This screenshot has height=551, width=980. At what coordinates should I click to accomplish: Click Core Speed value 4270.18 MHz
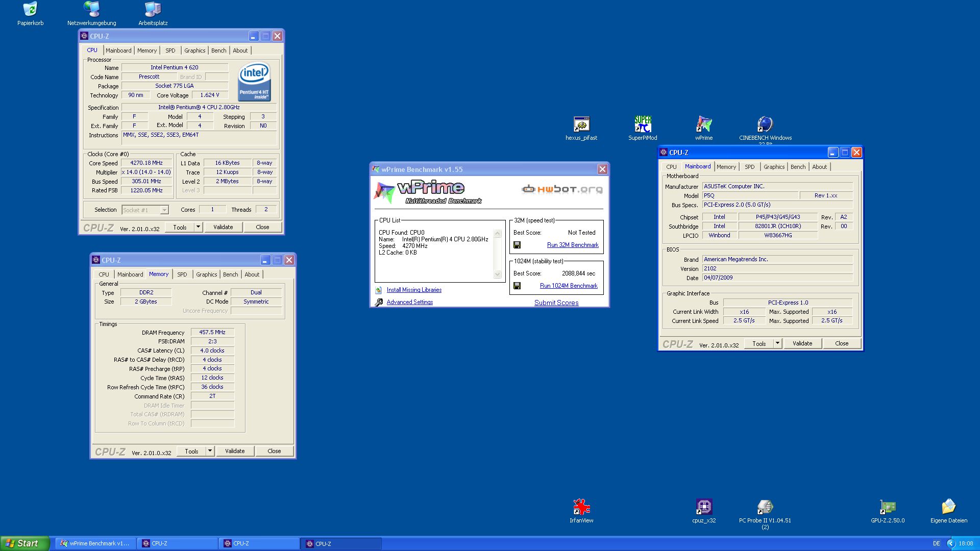[x=146, y=163]
